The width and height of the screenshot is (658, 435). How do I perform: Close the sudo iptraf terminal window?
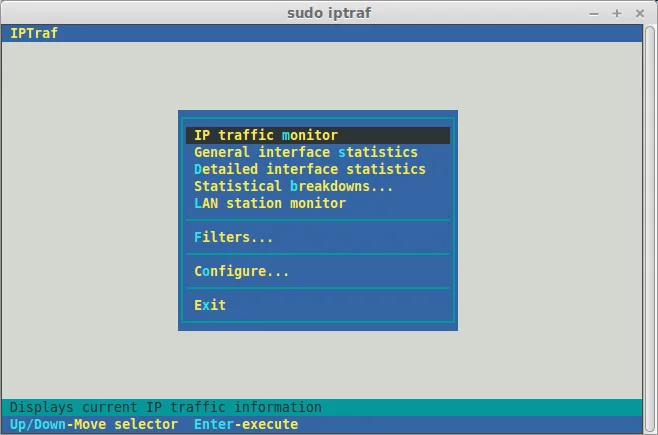640,13
